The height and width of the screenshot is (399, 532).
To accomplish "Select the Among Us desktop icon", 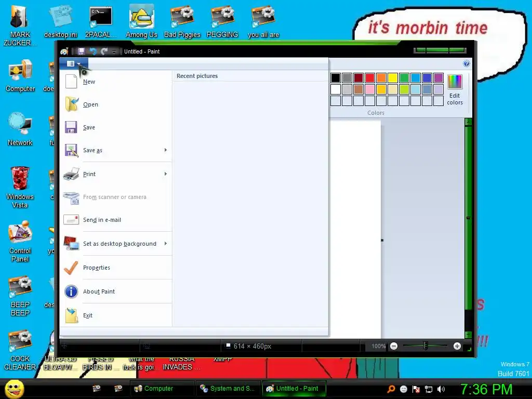I will tap(141, 22).
